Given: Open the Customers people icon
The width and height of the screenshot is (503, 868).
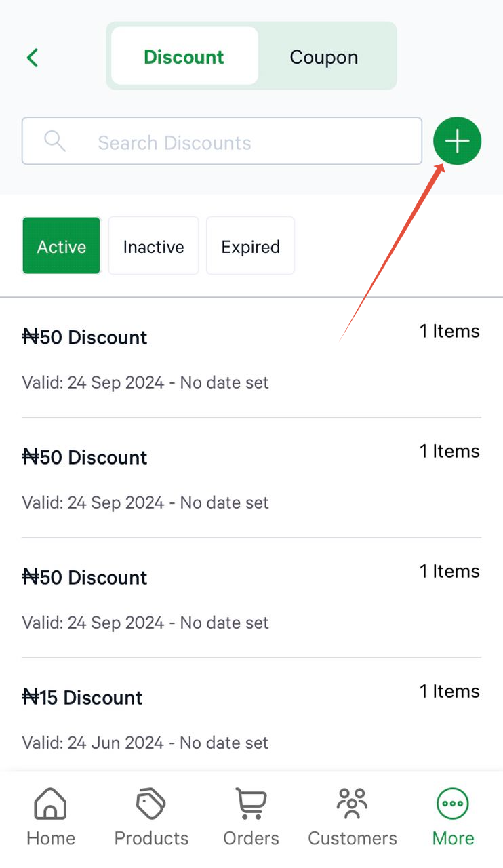Looking at the screenshot, I should pos(352,804).
